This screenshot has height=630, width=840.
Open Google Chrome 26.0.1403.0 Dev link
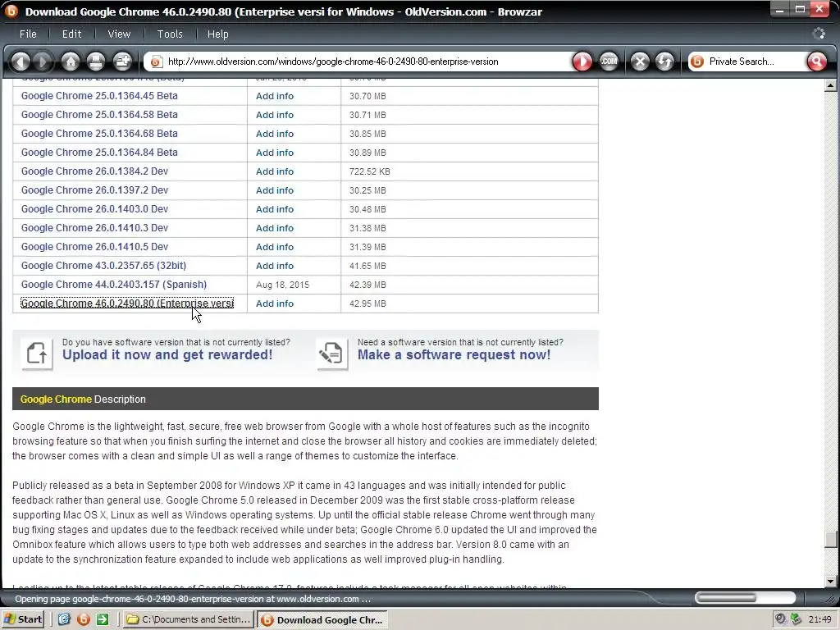[94, 209]
